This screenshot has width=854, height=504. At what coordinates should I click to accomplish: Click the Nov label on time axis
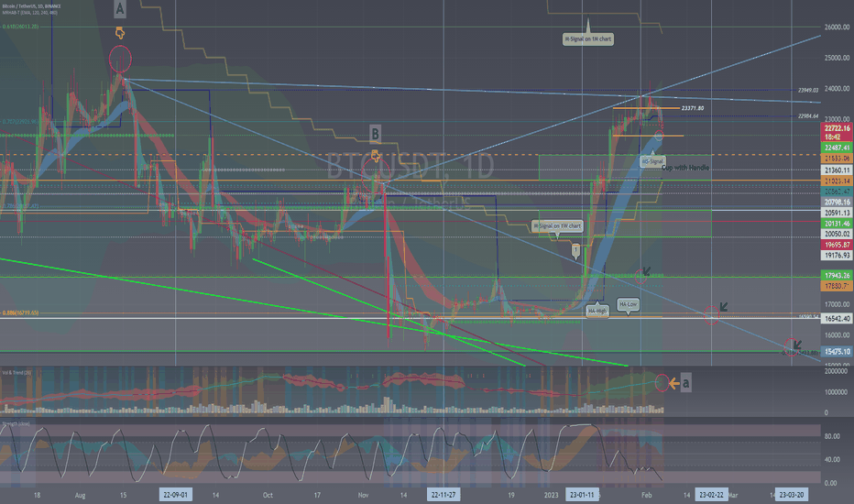point(363,495)
